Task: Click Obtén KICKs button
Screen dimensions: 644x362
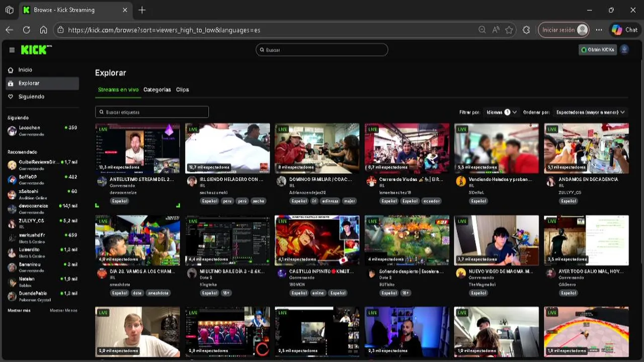Action: (598, 50)
